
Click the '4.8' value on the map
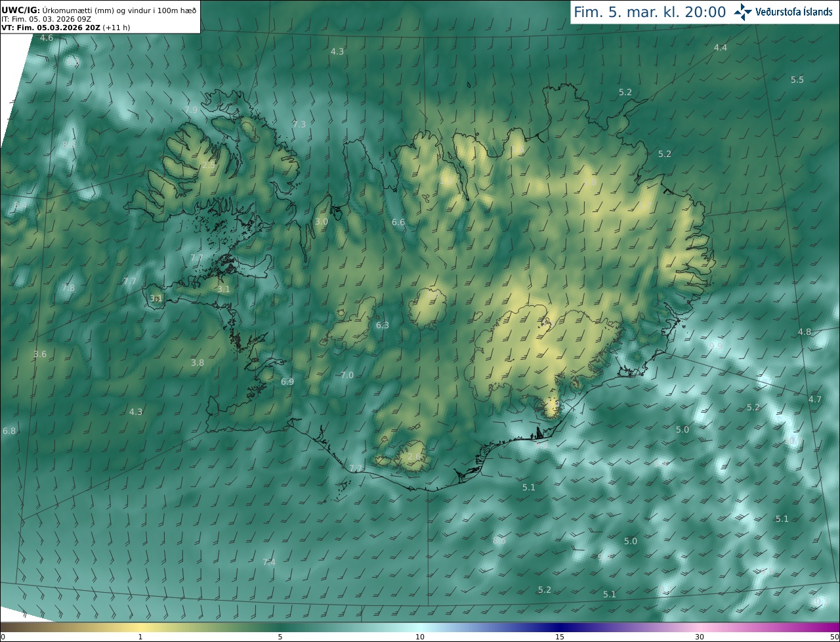(x=805, y=332)
